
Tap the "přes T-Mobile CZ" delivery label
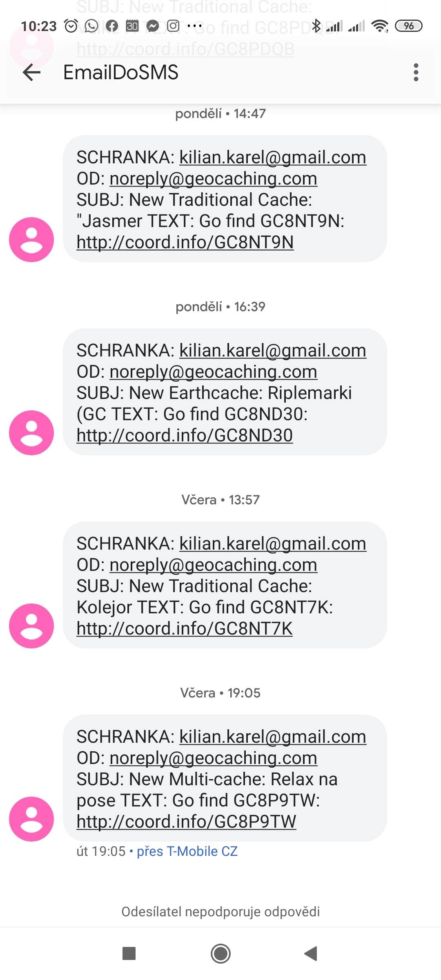click(x=187, y=851)
